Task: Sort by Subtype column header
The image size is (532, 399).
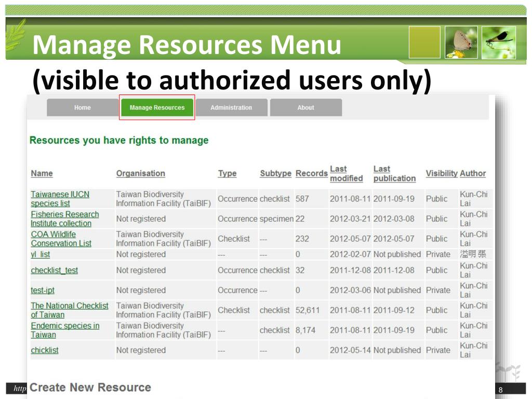Action: tap(275, 174)
